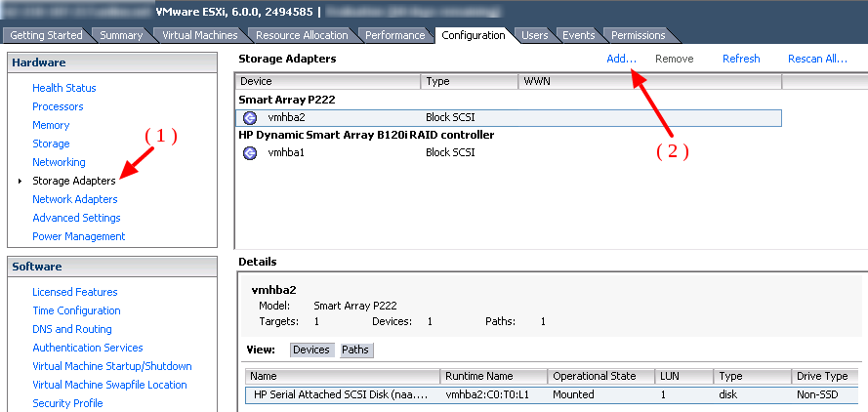The height and width of the screenshot is (412, 868).
Task: Switch to Paths view
Action: 355,350
